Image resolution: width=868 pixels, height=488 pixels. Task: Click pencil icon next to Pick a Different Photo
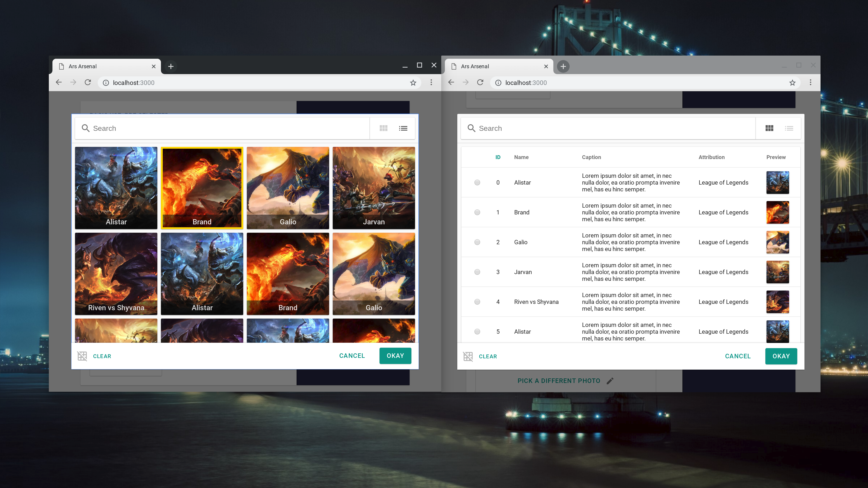click(x=610, y=380)
